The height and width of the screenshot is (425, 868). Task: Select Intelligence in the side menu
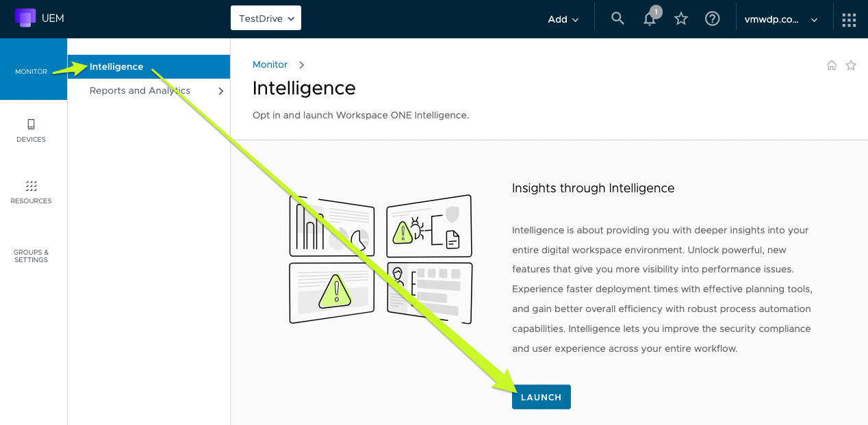(116, 66)
